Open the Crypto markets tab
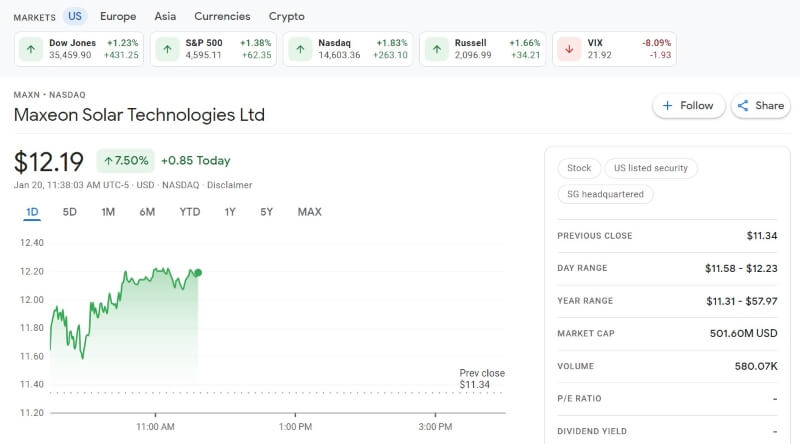The image size is (800, 444). click(287, 16)
